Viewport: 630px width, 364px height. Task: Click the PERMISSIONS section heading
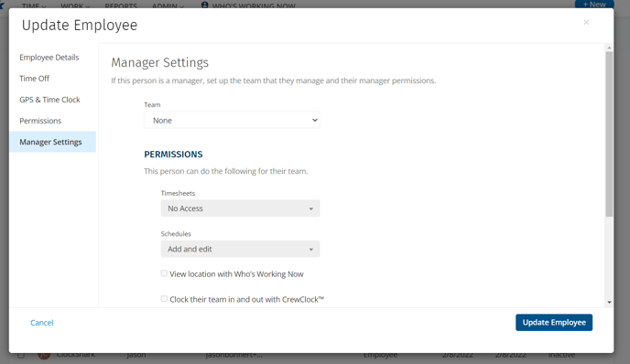[x=173, y=155]
